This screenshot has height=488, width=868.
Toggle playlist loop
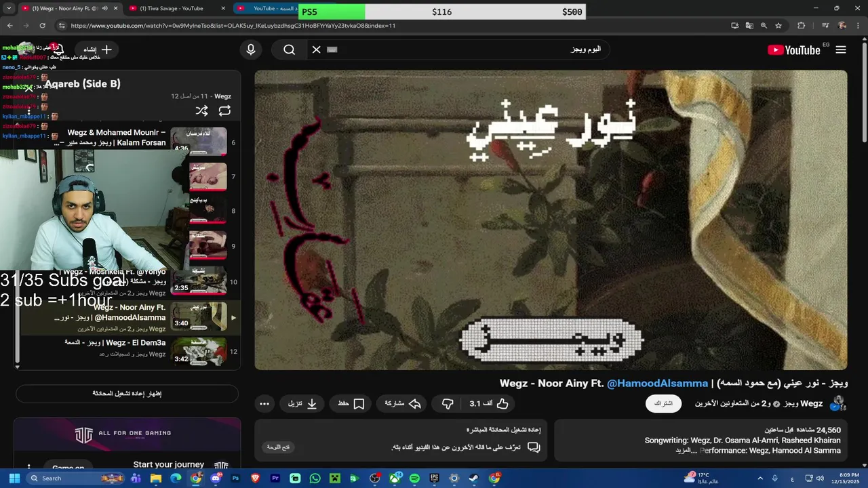224,110
